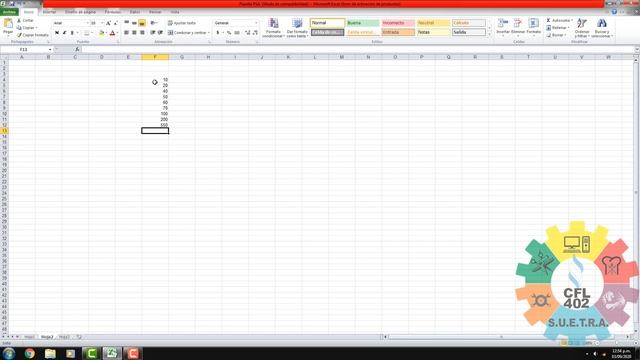This screenshot has width=640, height=360.
Task: Click the increase indent icon
Action: (160, 33)
